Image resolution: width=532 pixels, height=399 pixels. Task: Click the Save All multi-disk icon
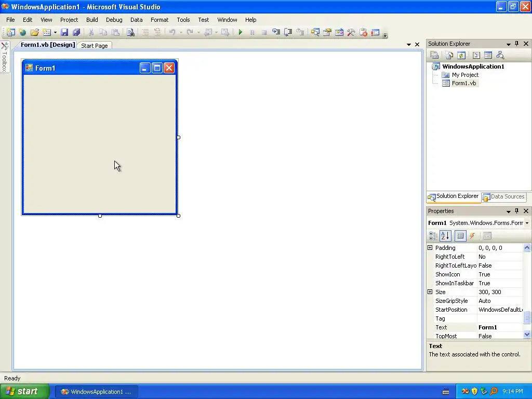[76, 32]
